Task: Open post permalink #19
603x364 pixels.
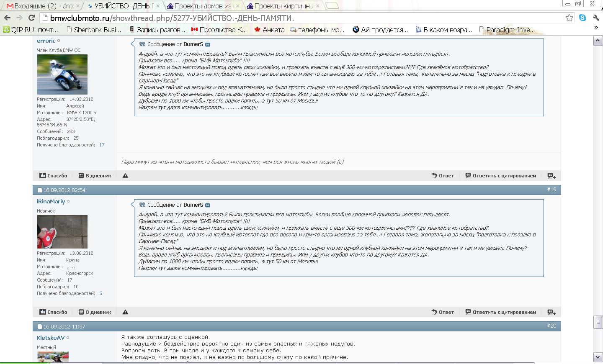Action: (x=551, y=190)
